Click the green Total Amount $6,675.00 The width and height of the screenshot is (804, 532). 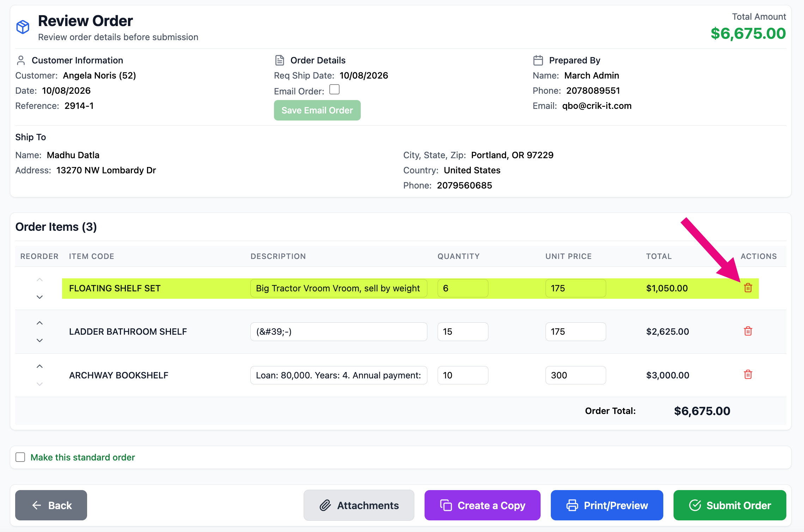[748, 33]
